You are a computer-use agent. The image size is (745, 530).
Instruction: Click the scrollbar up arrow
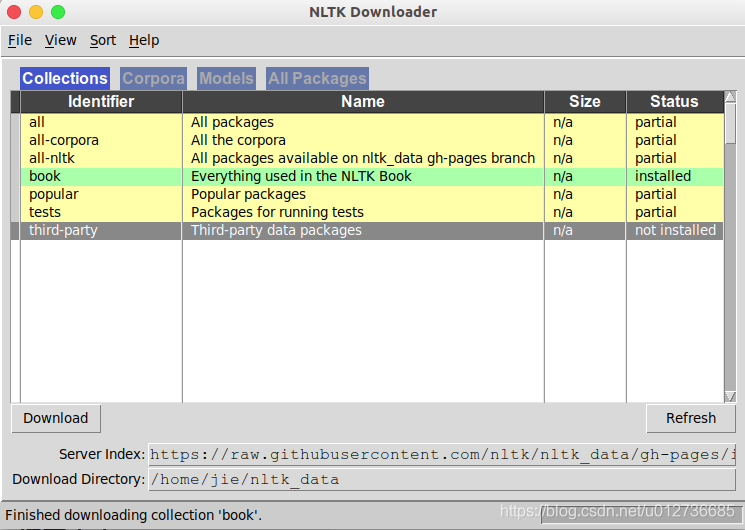[730, 96]
